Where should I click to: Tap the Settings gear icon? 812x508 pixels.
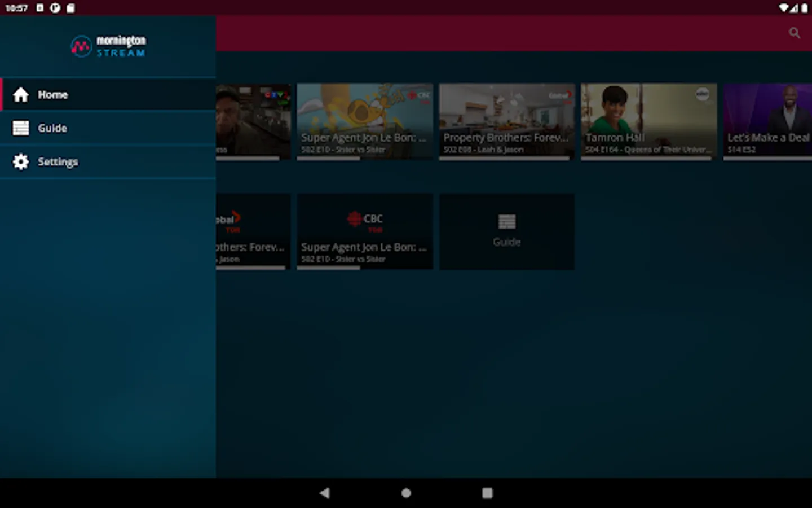pyautogui.click(x=21, y=161)
